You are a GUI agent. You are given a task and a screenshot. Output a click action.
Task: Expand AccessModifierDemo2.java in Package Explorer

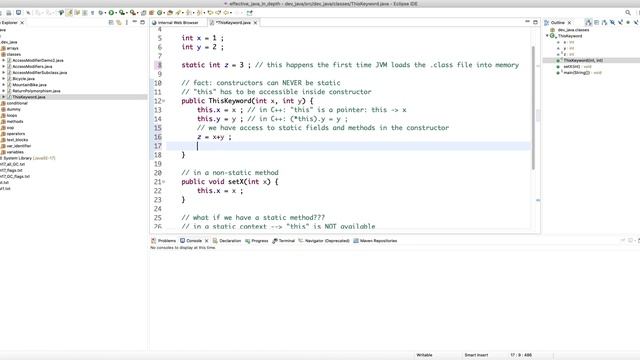click(4, 60)
